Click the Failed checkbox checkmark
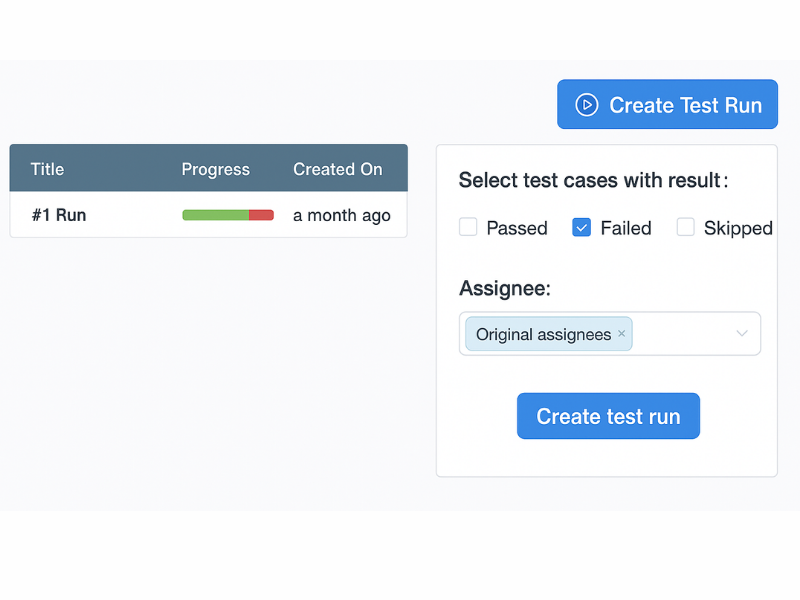This screenshot has height=600, width=800. [581, 227]
